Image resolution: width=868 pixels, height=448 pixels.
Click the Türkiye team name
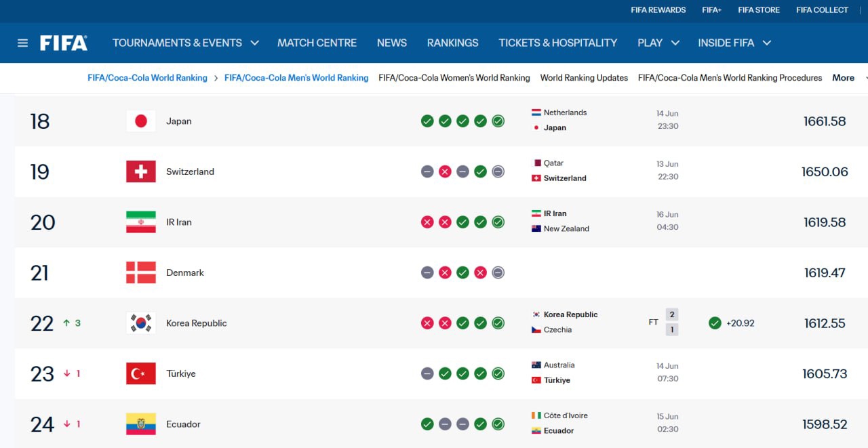[181, 373]
